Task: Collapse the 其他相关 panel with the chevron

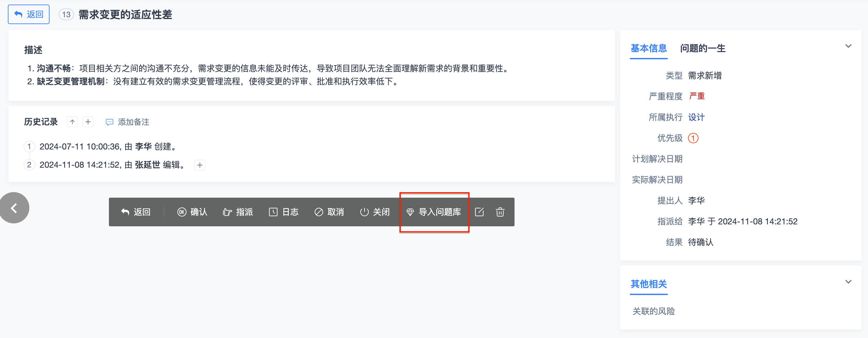Action: click(848, 282)
